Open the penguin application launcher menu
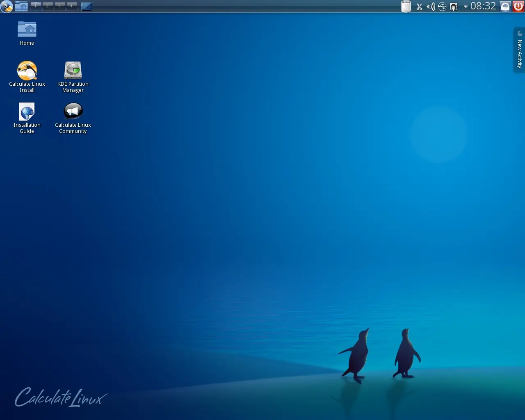 (7, 6)
